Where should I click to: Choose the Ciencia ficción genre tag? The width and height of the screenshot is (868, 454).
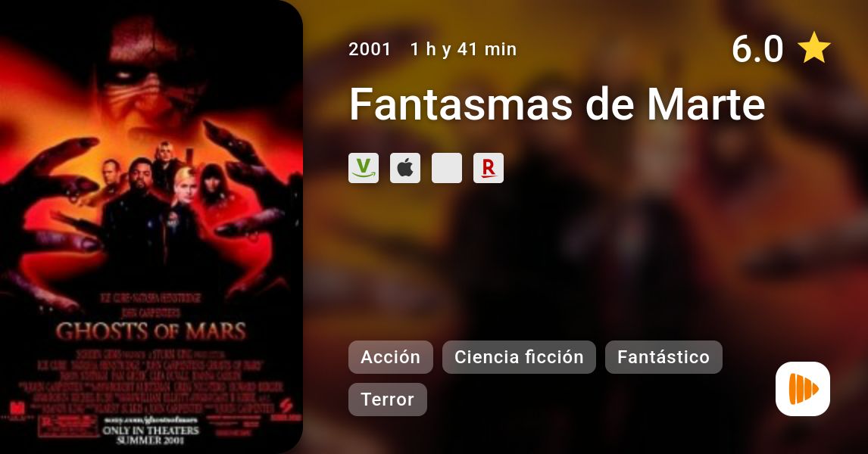520,357
